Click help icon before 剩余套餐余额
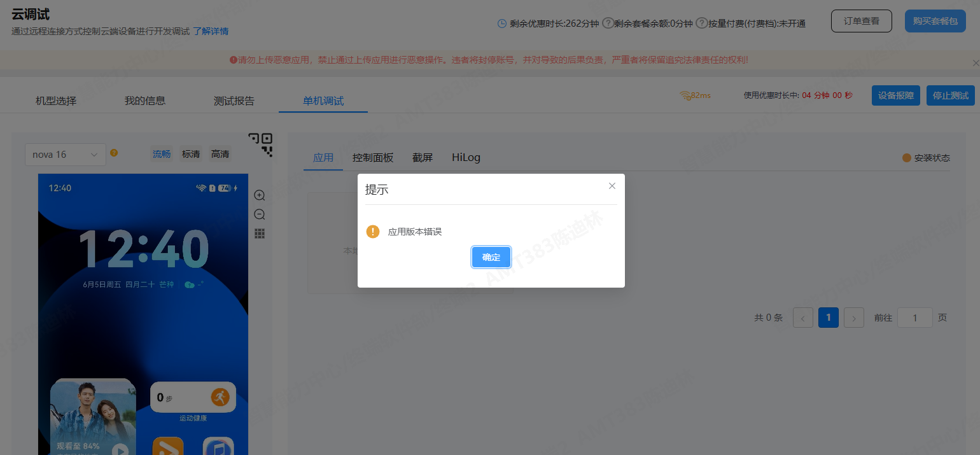The height and width of the screenshot is (455, 980). 608,24
